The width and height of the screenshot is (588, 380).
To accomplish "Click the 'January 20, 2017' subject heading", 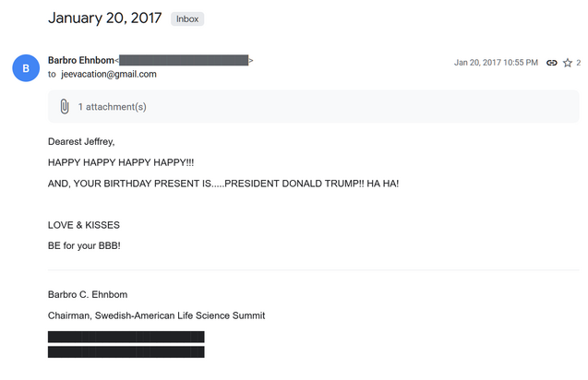I will pyautogui.click(x=104, y=18).
